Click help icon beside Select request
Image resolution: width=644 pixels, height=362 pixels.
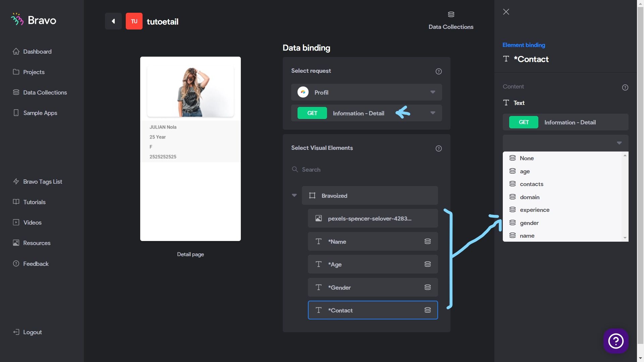[x=438, y=71]
